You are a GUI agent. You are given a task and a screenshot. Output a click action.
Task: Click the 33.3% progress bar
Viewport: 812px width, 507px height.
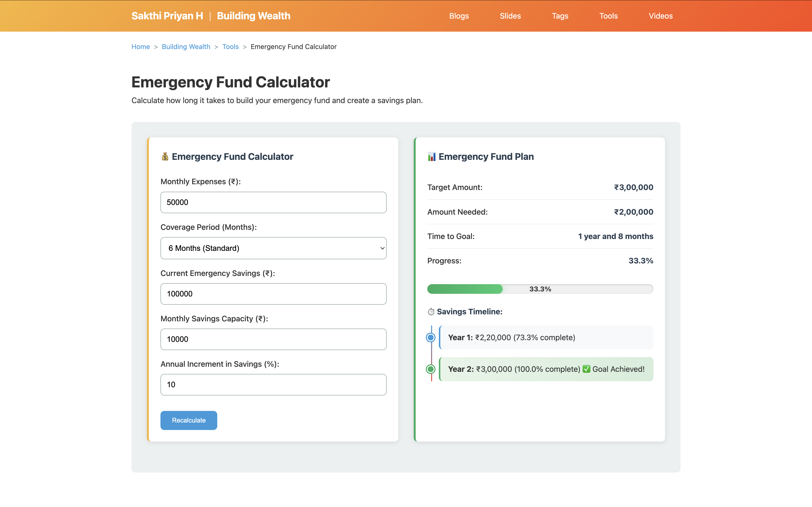540,289
